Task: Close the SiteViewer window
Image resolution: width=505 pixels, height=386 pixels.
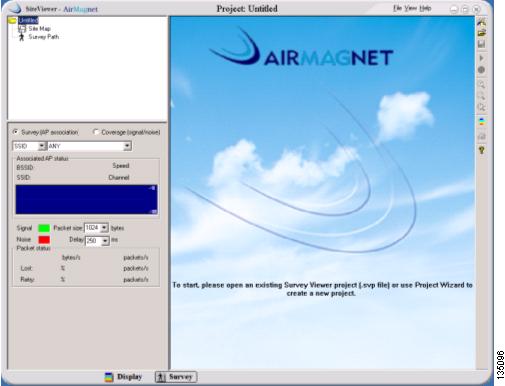Action: pyautogui.click(x=476, y=10)
